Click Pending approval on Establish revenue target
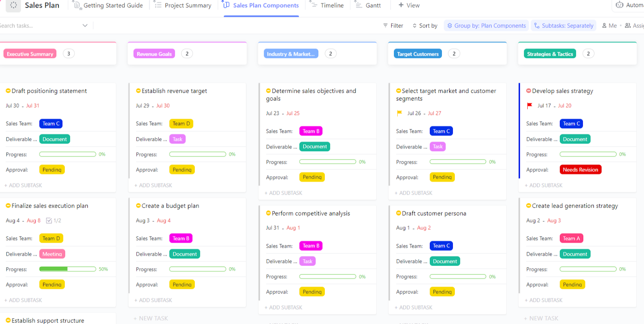The width and height of the screenshot is (644, 324). click(182, 170)
